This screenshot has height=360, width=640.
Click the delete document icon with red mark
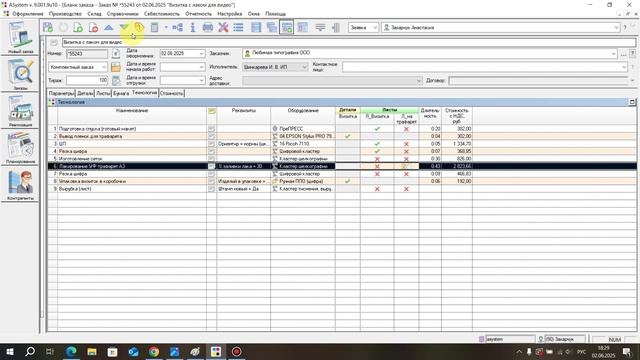tap(93, 27)
